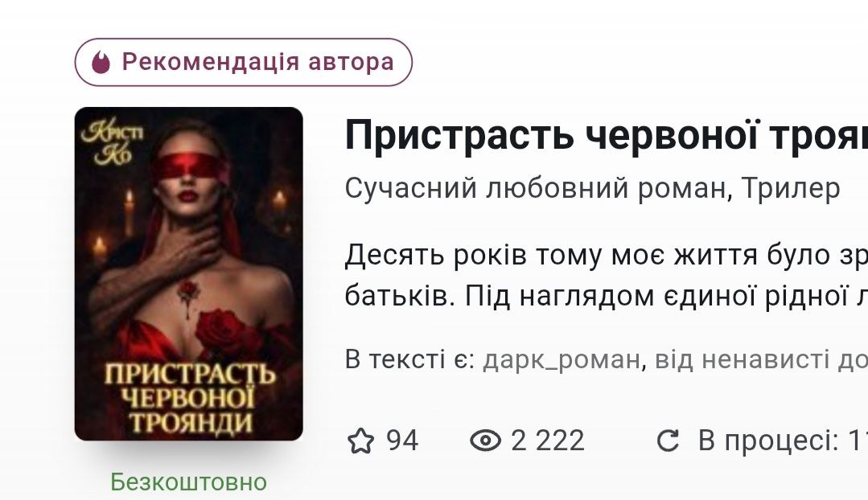
Task: Open the Рекомендація автора badge
Action: (244, 62)
